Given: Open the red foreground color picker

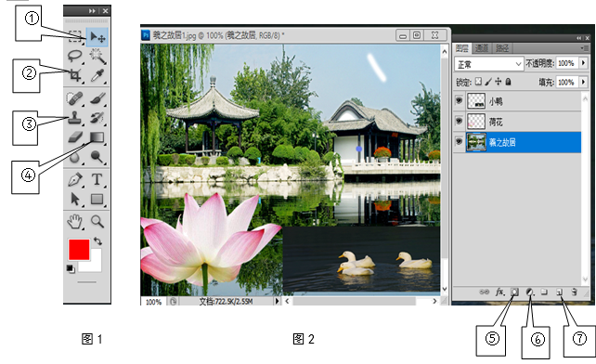Looking at the screenshot, I should pos(79,250).
